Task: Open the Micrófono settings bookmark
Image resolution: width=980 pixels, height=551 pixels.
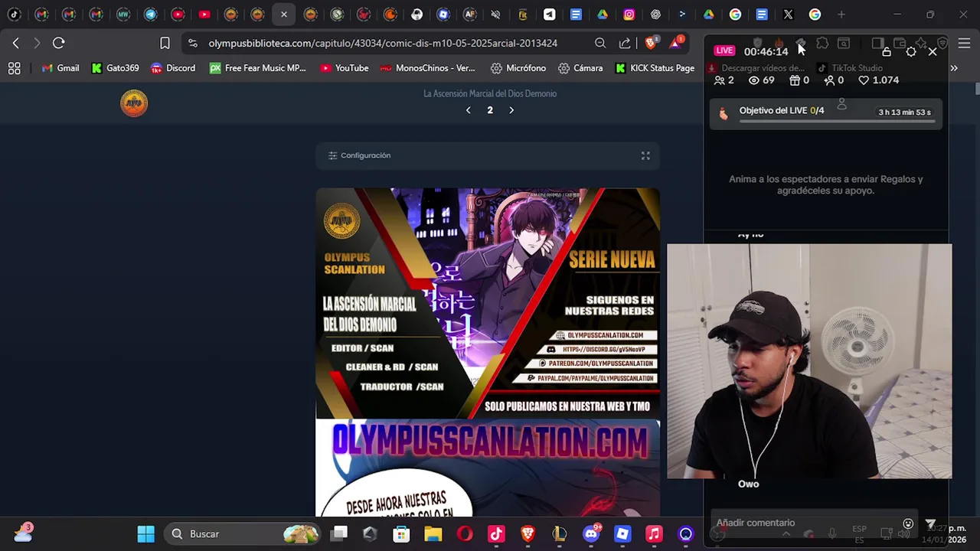Action: tap(518, 68)
